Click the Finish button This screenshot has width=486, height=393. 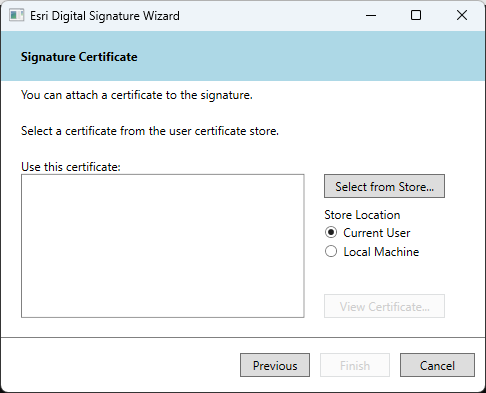tap(355, 365)
